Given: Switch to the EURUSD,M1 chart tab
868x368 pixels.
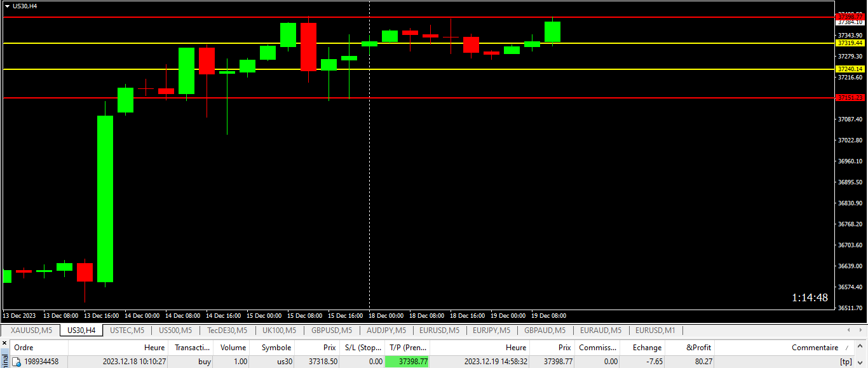Looking at the screenshot, I should click(x=655, y=330).
